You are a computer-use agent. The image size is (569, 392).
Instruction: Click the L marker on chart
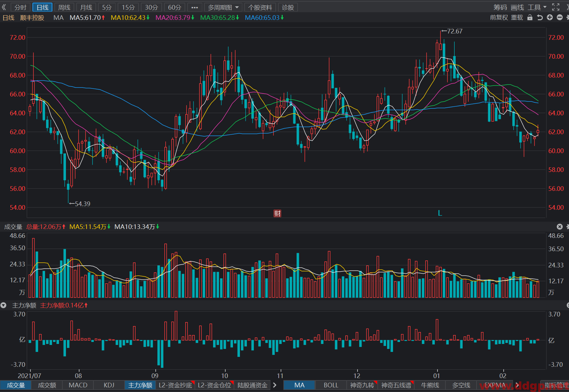(440, 213)
